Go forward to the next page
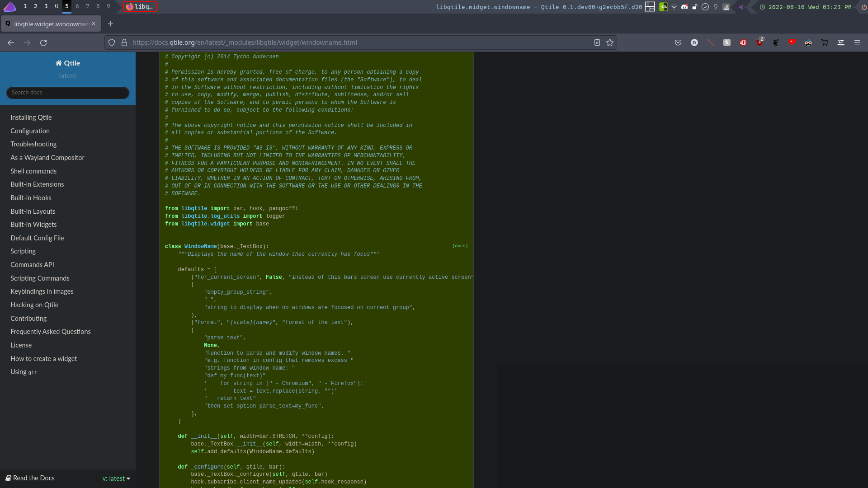This screenshot has height=488, width=868. 27,42
